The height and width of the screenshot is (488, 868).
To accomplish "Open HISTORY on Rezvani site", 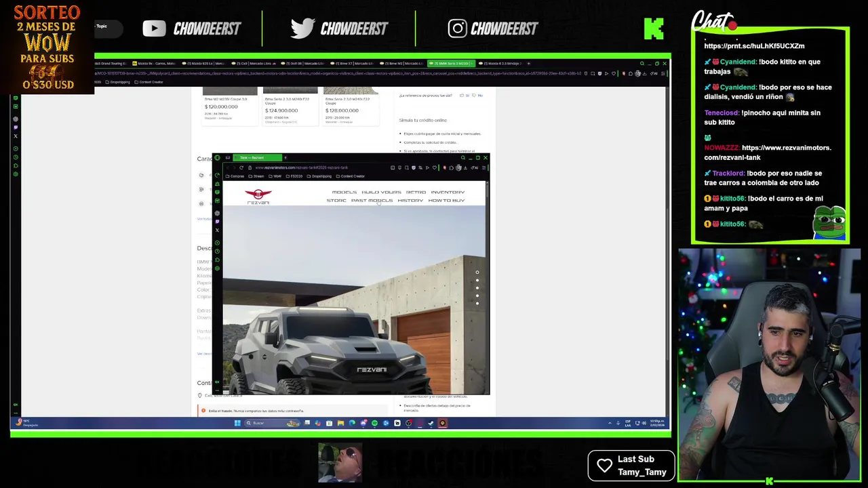I will pos(410,201).
